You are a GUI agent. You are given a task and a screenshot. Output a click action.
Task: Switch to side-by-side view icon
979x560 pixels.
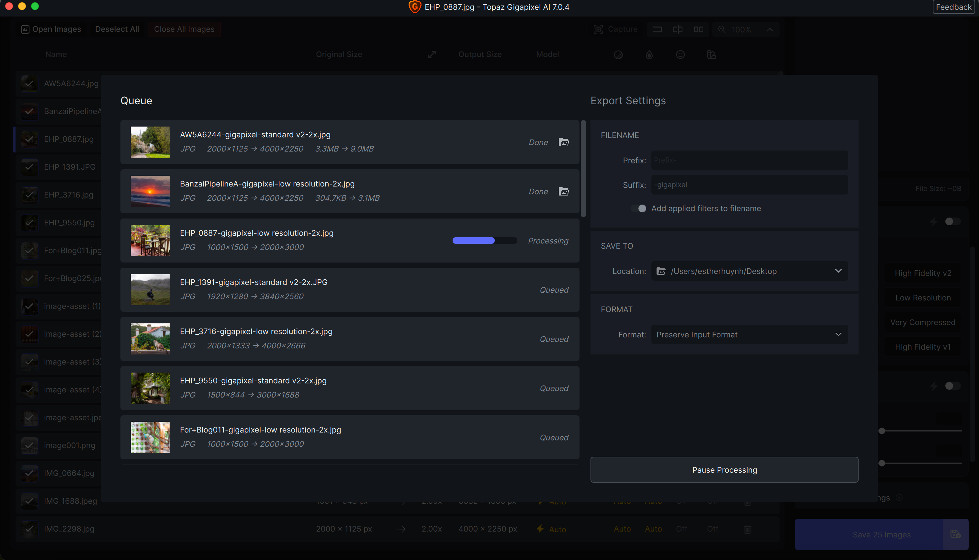tap(699, 29)
